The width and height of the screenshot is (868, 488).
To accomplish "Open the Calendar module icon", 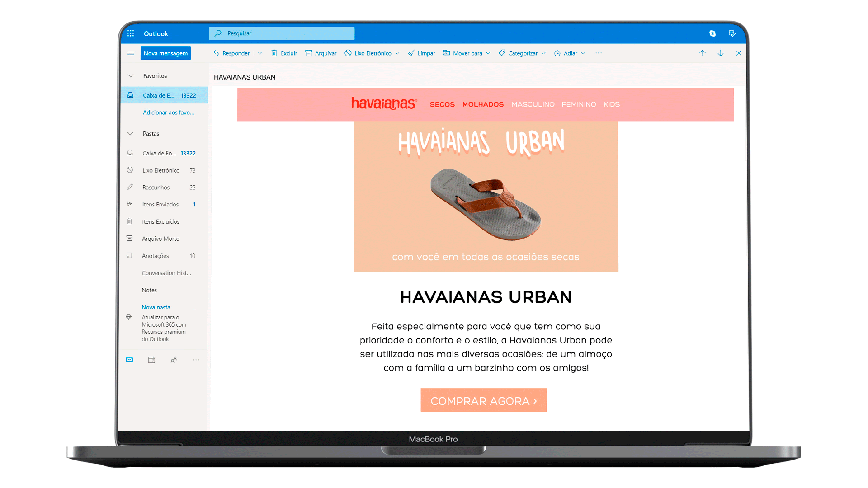I will 151,360.
